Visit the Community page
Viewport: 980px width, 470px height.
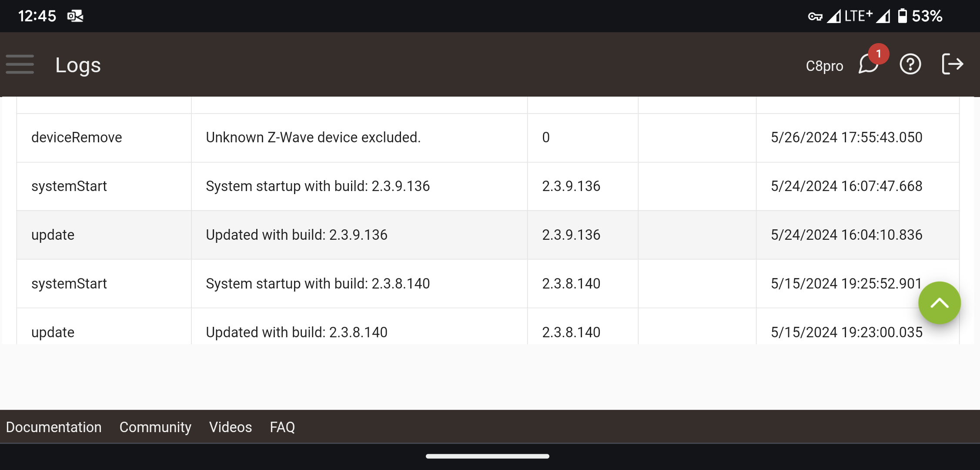coord(155,427)
